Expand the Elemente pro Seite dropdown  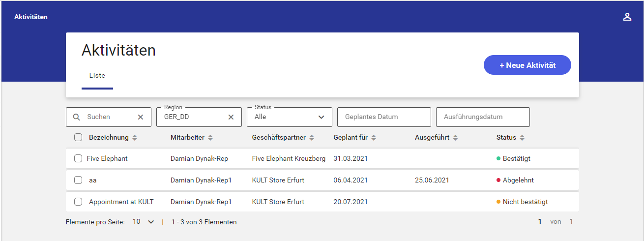pyautogui.click(x=144, y=222)
